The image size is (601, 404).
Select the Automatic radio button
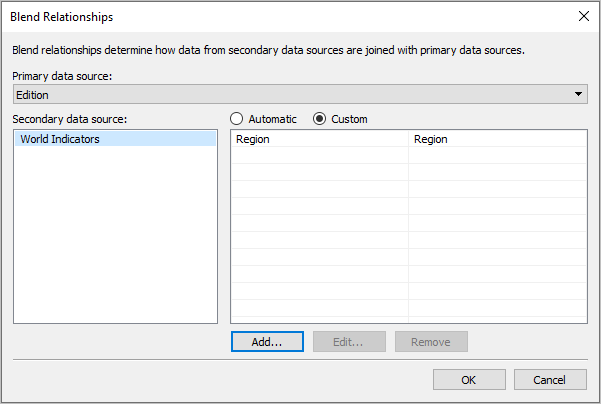click(236, 119)
